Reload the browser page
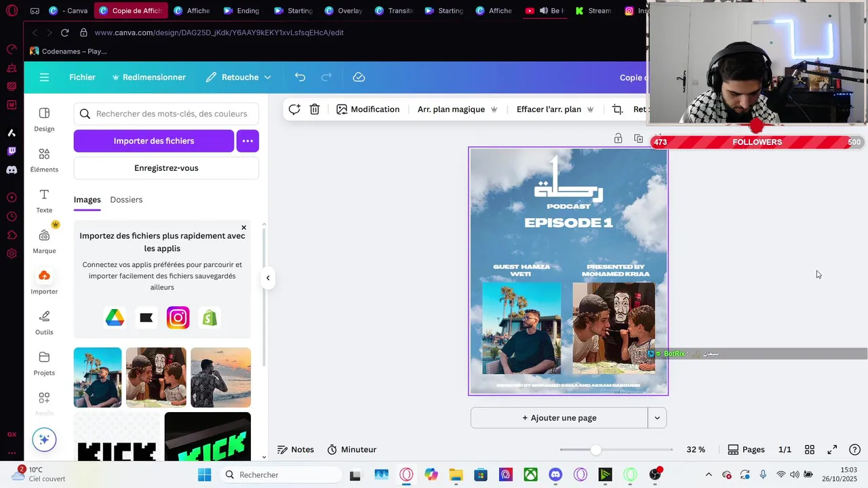This screenshot has width=868, height=488. pos(64,33)
